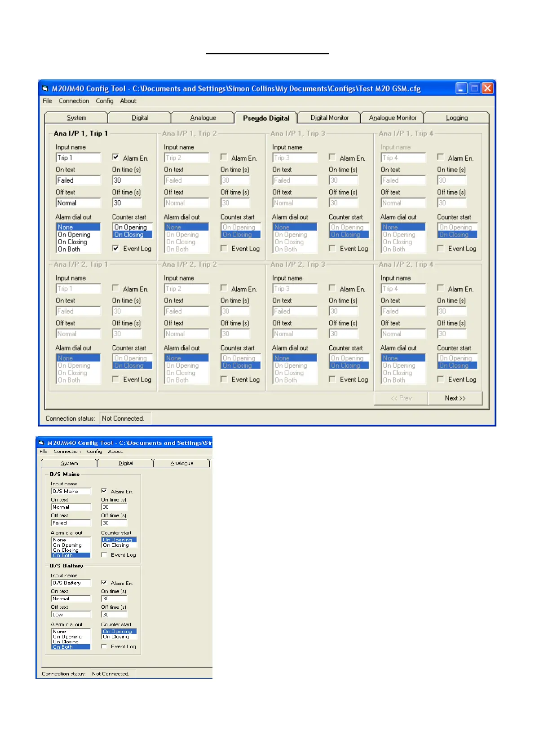Select Analogue tab in the lower small window
The image size is (535, 756).
182,463
